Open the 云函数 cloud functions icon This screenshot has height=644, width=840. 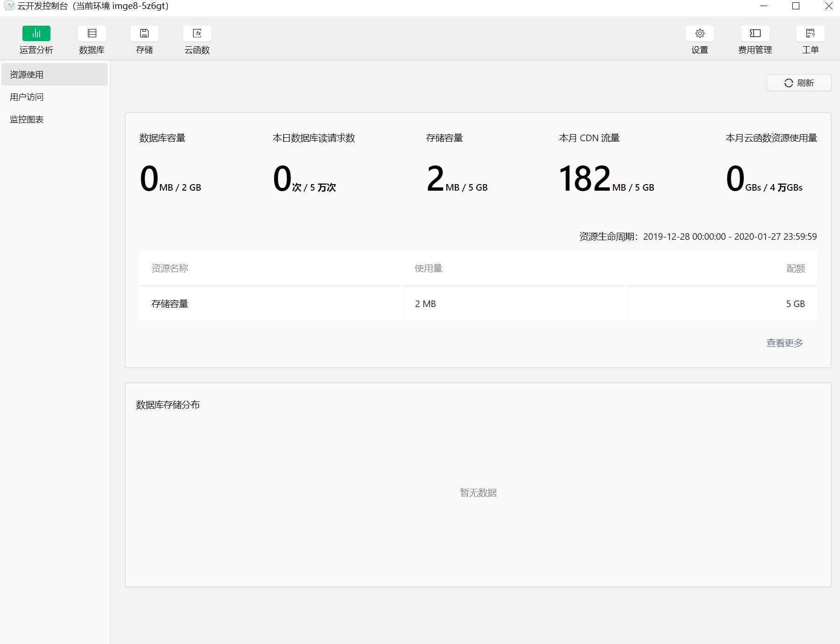pos(197,33)
